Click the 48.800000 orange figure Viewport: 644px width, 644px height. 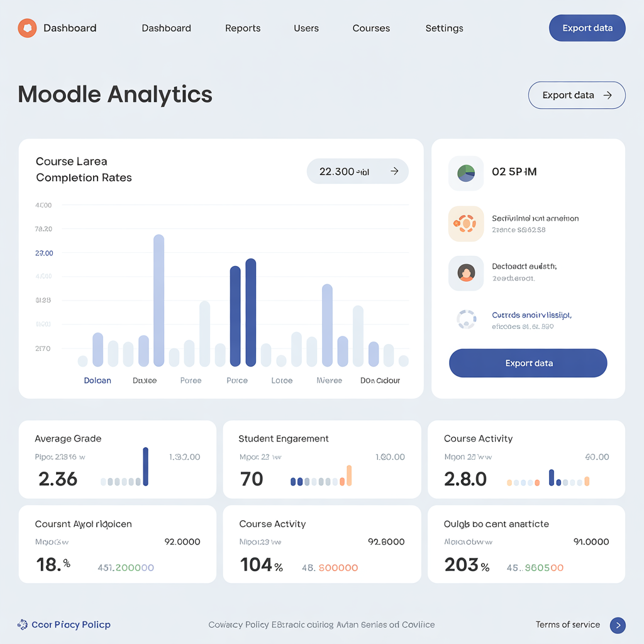click(x=330, y=568)
